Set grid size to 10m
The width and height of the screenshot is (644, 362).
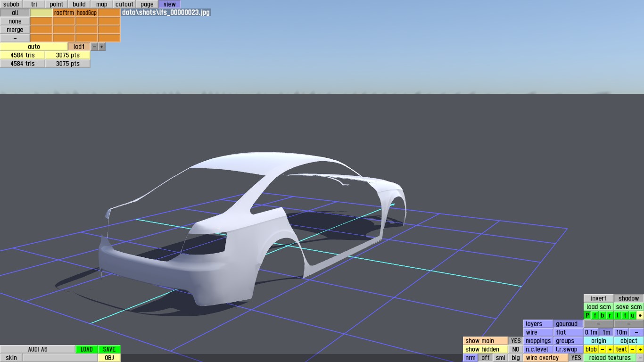(x=621, y=332)
